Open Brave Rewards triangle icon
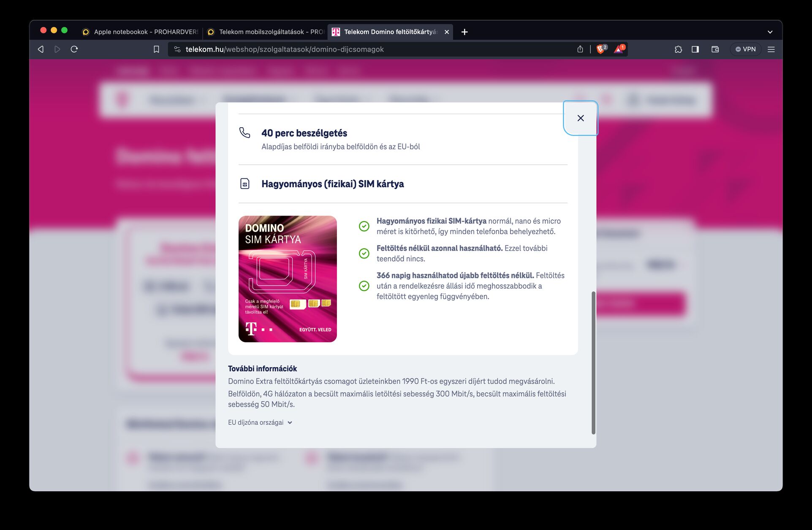 (x=619, y=49)
